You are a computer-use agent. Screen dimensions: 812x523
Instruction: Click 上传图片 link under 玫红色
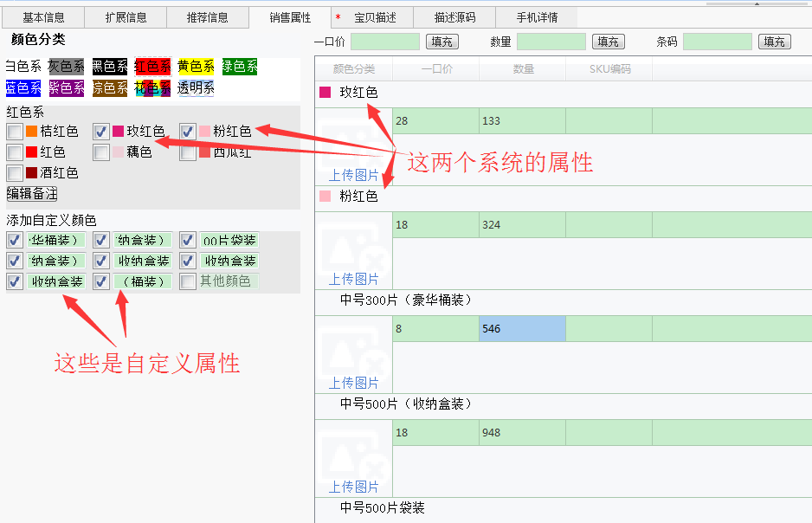click(353, 175)
